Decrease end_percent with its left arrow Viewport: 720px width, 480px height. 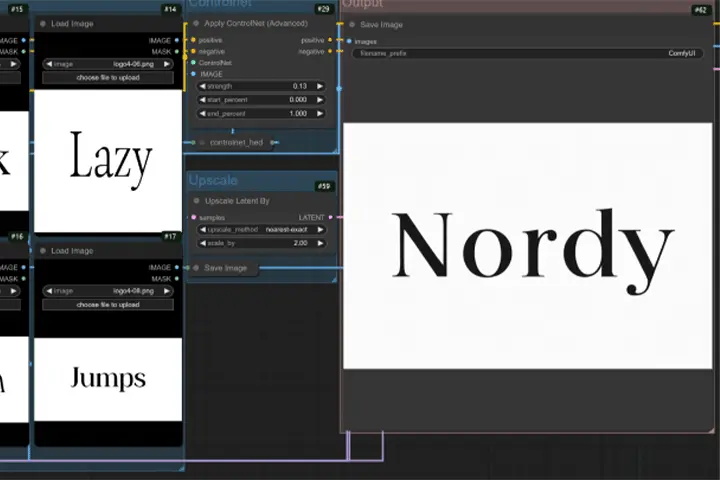(x=202, y=113)
